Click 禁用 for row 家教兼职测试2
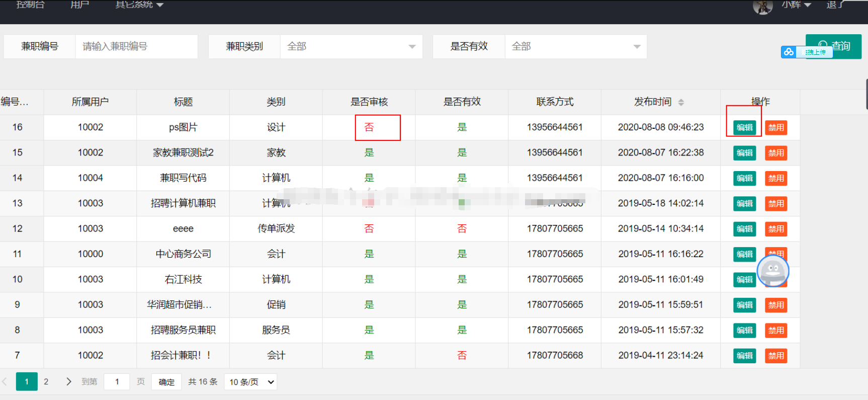 pyautogui.click(x=776, y=153)
